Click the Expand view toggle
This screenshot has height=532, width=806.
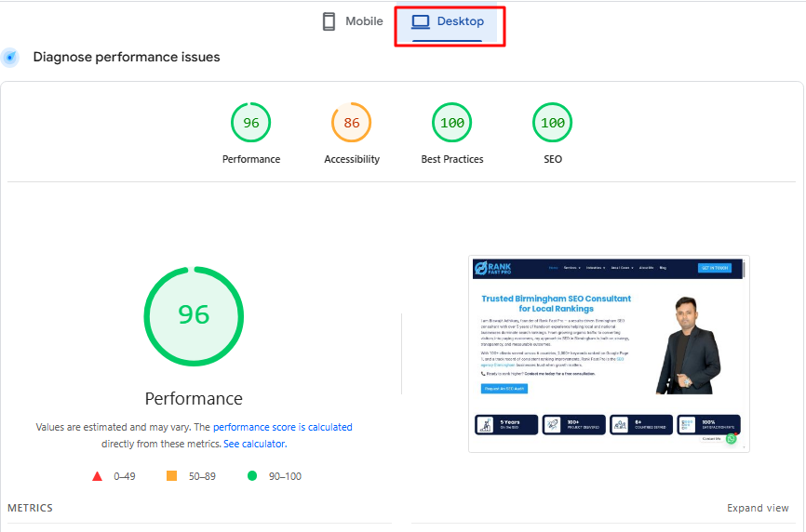coord(758,508)
